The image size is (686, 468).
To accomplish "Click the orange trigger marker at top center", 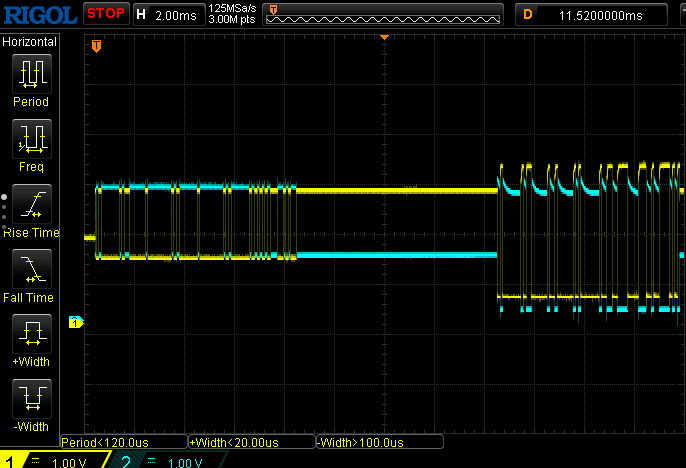I will click(x=384, y=38).
